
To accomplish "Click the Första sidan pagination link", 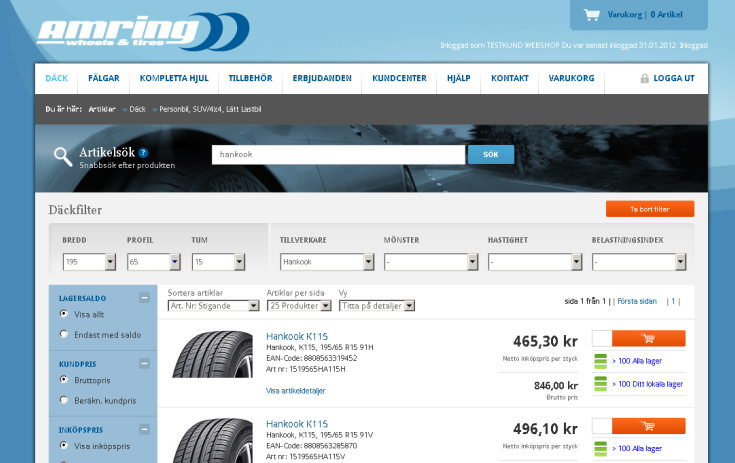I will [x=637, y=301].
